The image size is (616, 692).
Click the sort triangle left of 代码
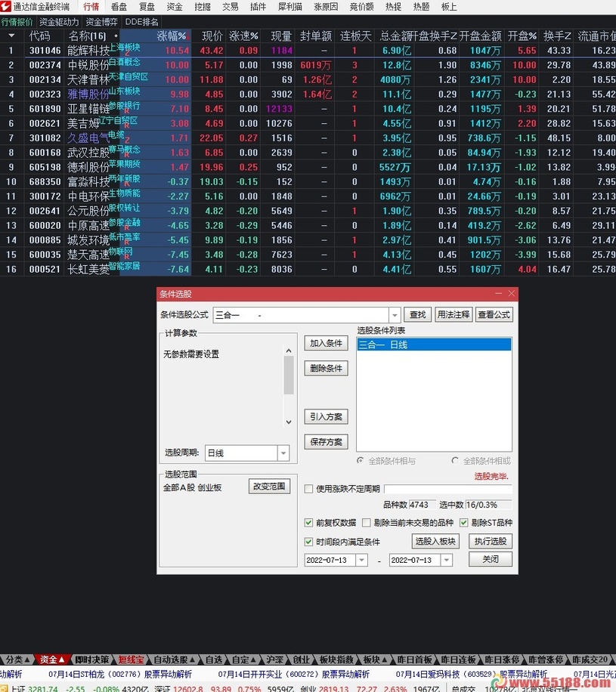(11, 36)
